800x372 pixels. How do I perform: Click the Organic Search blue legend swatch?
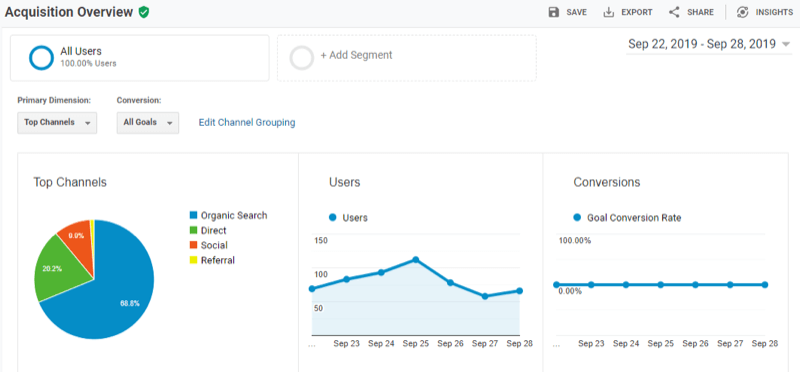pyautogui.click(x=193, y=215)
